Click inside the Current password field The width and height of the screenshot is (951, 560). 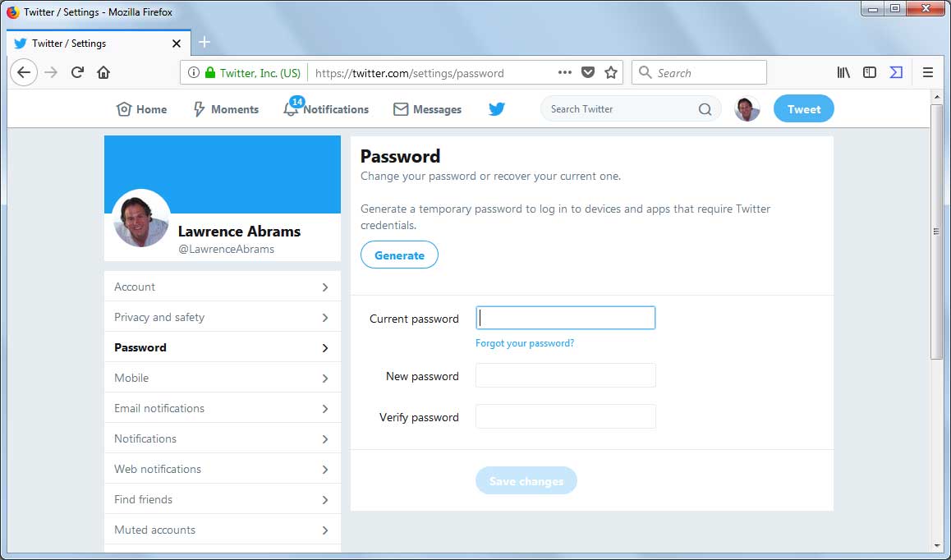(565, 318)
